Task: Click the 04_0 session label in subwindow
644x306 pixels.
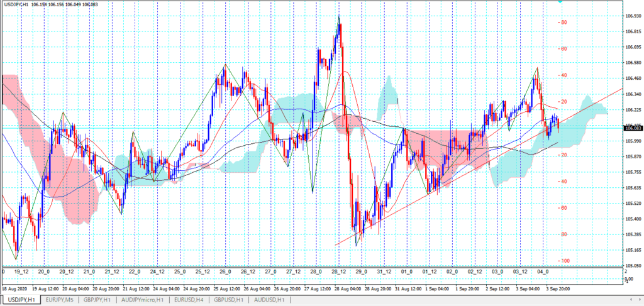Action: click(543, 271)
